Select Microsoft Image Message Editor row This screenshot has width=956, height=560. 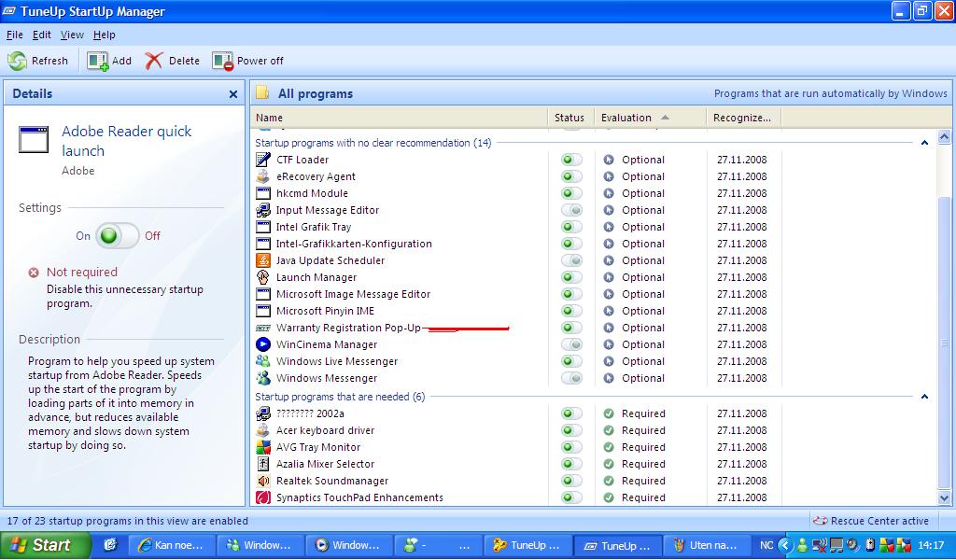coord(517,294)
